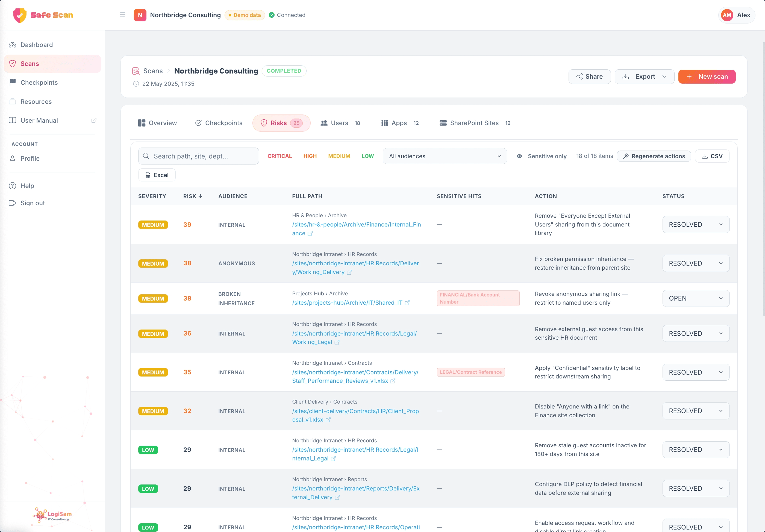
Task: Click the Connected status indicator
Action: tap(287, 15)
